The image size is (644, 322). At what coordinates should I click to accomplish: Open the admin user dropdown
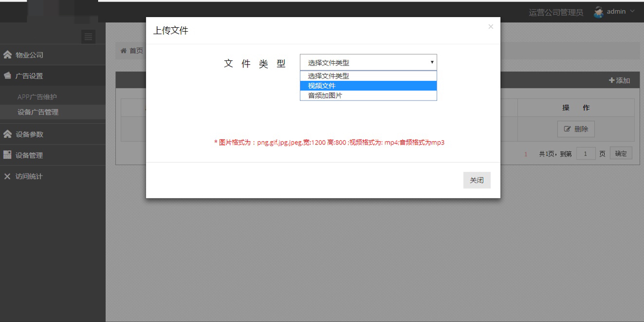[x=614, y=12]
